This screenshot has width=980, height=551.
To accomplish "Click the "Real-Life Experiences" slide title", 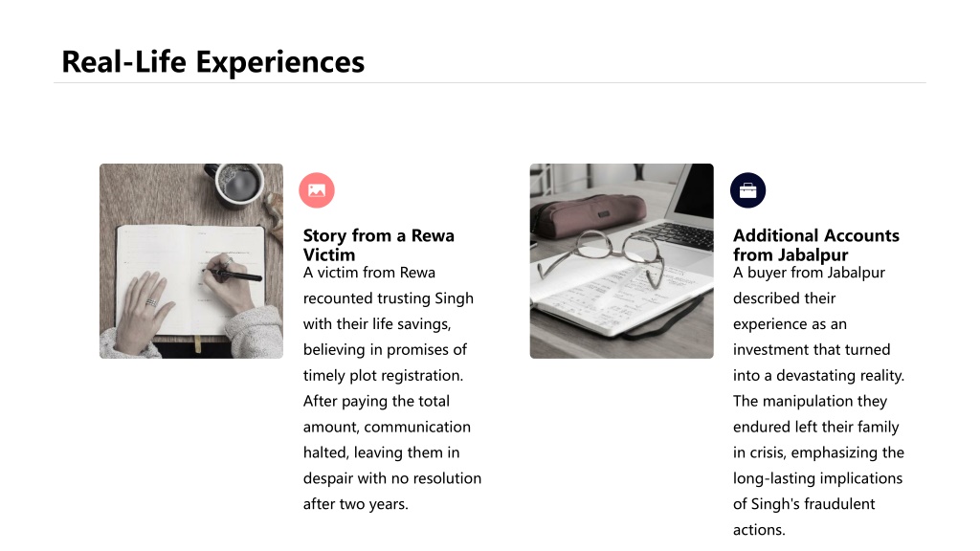I will pyautogui.click(x=212, y=62).
